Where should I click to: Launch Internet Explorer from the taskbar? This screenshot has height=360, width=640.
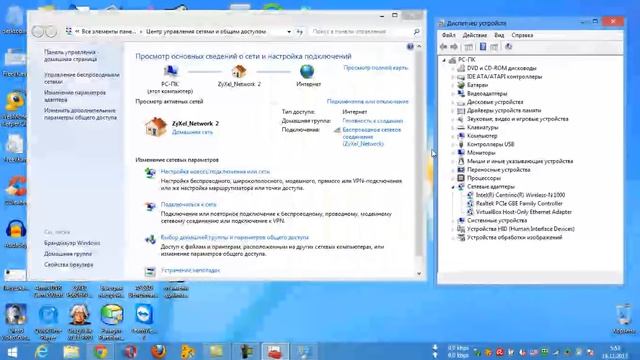[x=42, y=352]
